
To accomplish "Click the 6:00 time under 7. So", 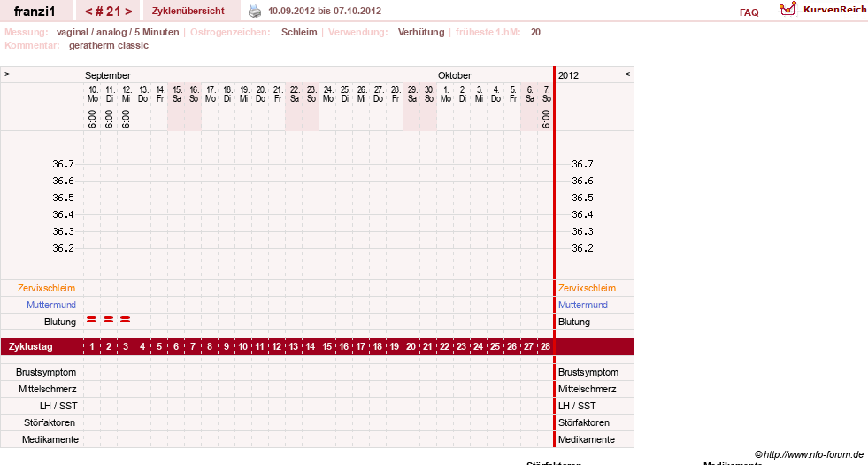I will coord(547,119).
